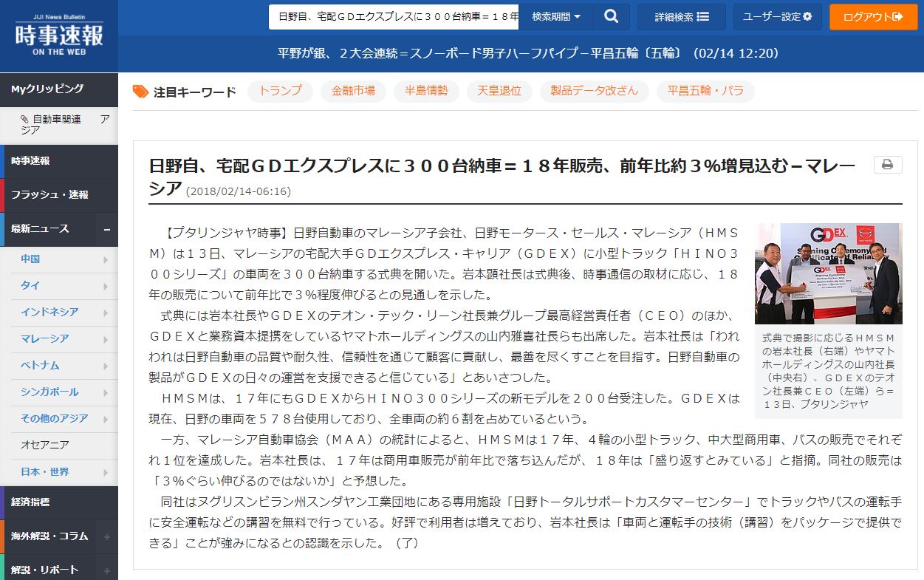
Task: Select the 半島情勢 keyword tag
Action: click(x=426, y=91)
